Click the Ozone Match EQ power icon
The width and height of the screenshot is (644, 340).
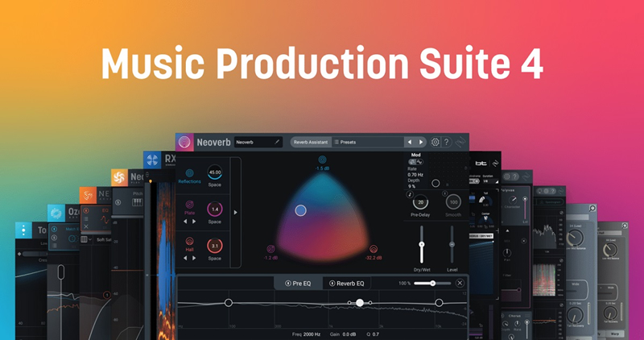click(x=54, y=229)
